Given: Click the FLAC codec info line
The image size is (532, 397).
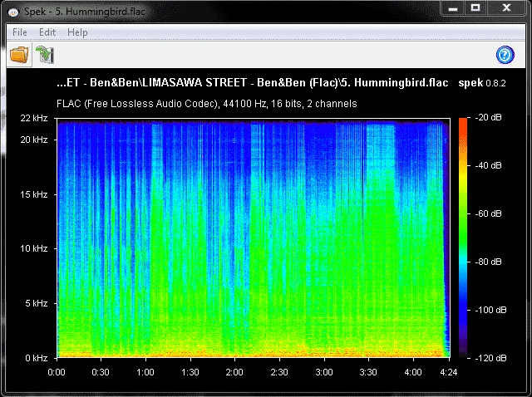Looking at the screenshot, I should point(207,104).
